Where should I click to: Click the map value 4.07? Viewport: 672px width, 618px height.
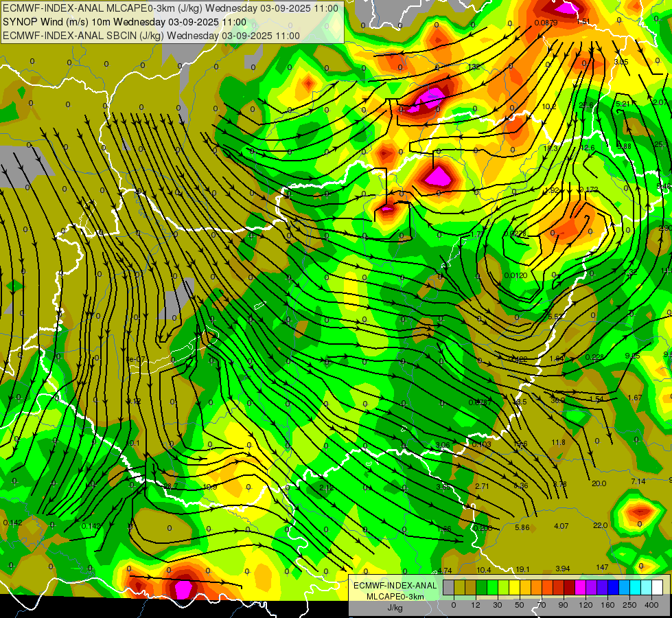pyautogui.click(x=561, y=526)
